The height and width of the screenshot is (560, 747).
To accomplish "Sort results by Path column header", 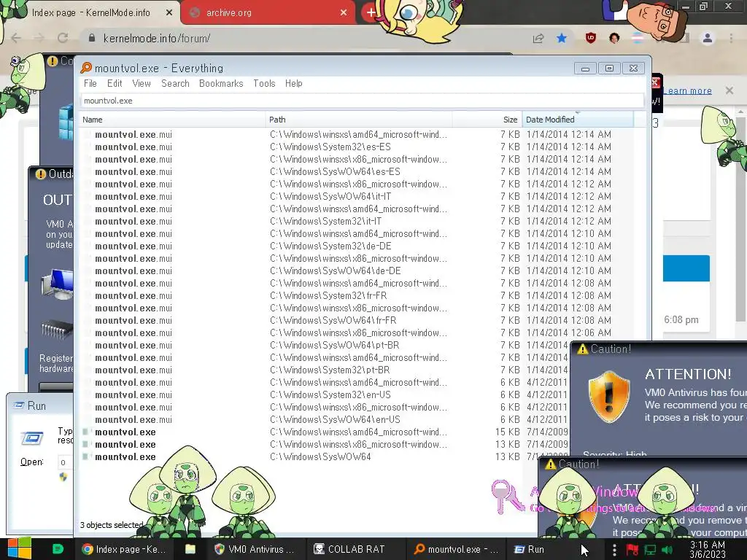I will point(359,120).
